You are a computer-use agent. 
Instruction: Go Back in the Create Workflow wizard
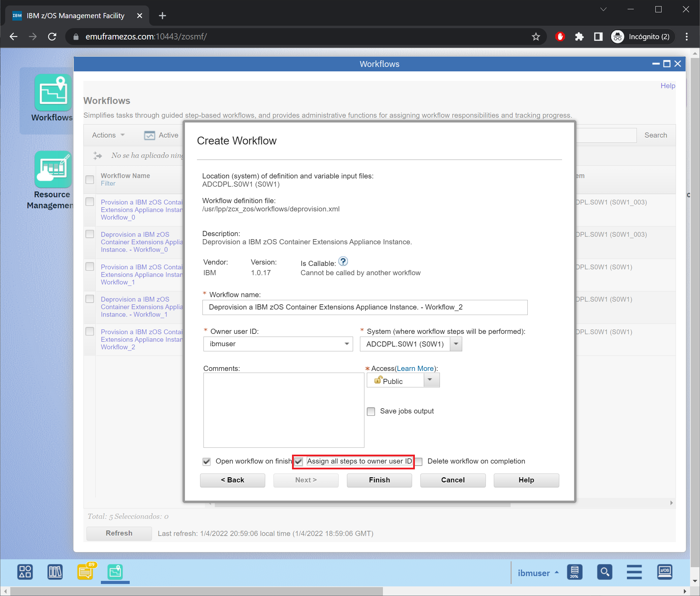tap(232, 480)
